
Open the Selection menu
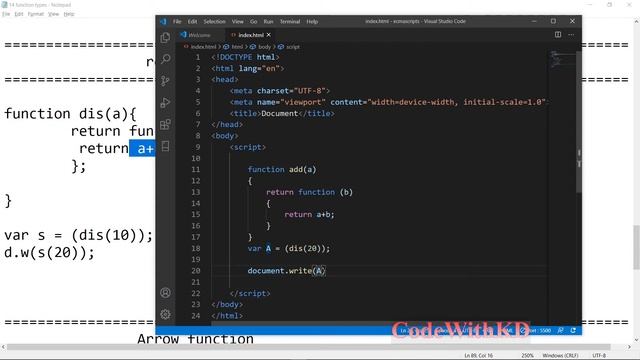[214, 21]
